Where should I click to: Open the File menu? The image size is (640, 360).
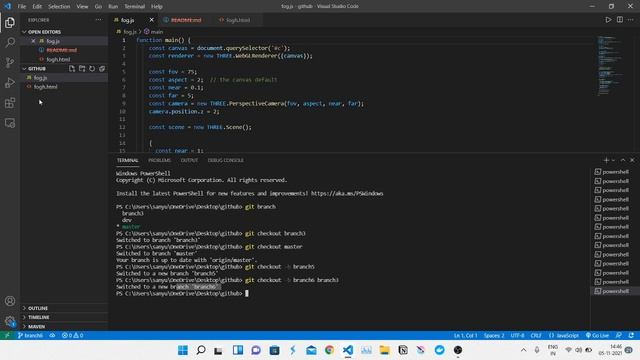click(22, 7)
